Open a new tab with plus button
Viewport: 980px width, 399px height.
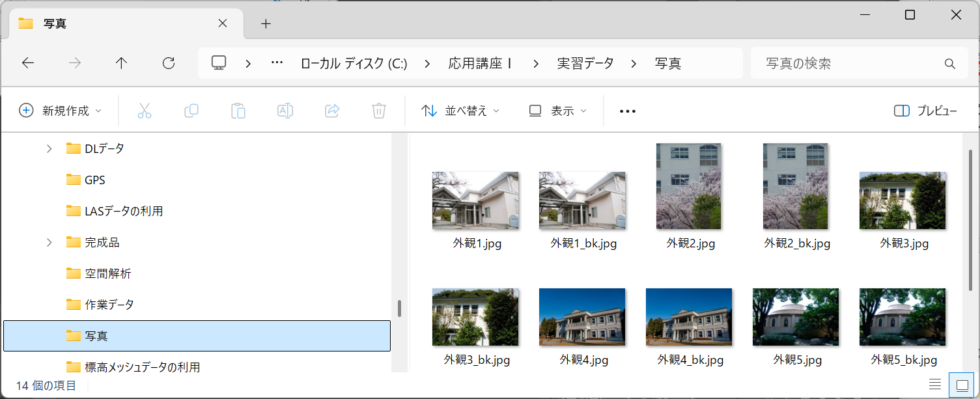[265, 23]
